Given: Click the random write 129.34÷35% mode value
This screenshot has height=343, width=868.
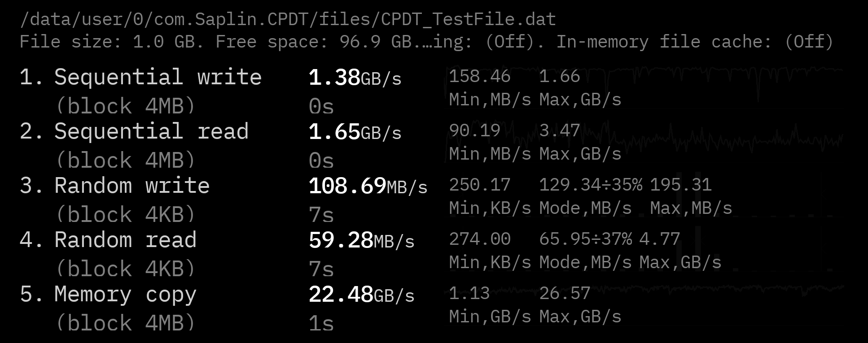Looking at the screenshot, I should 590,185.
